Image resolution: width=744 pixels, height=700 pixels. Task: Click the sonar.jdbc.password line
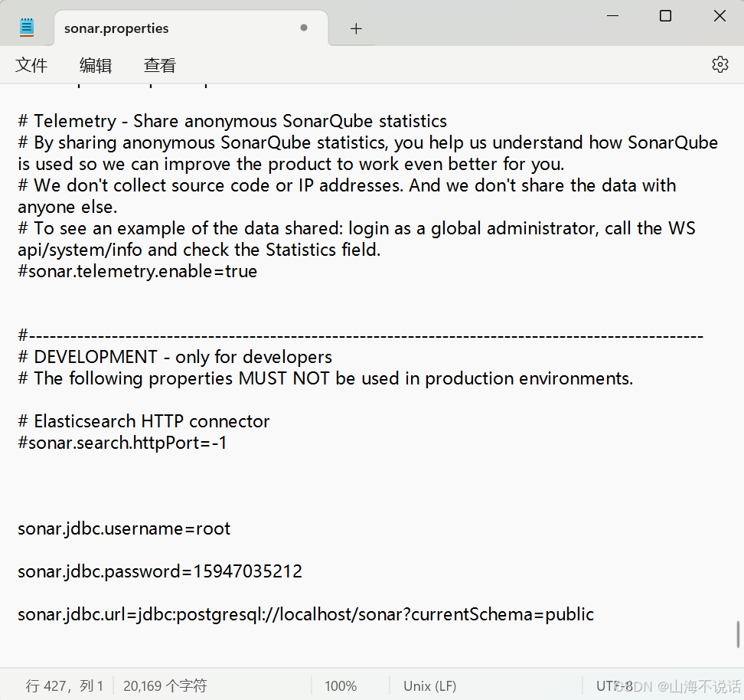159,571
